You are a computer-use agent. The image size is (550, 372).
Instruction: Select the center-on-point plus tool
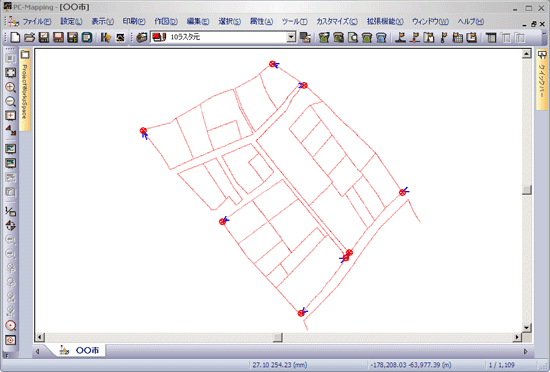click(x=11, y=115)
